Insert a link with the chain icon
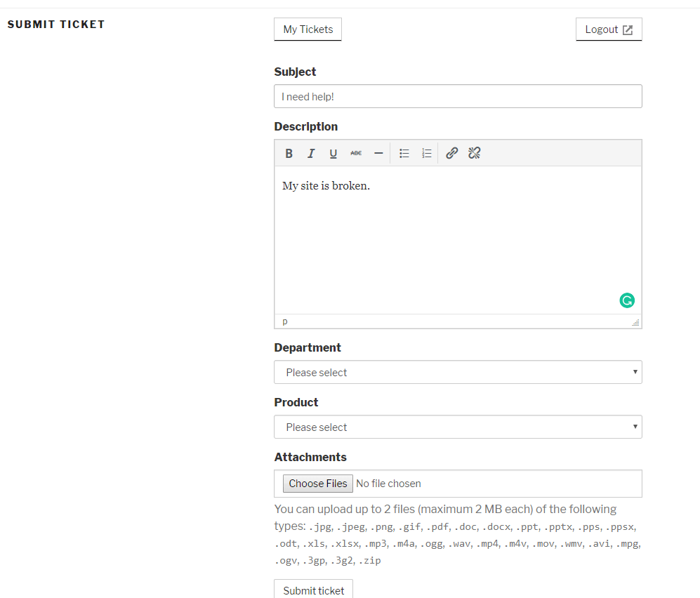This screenshot has height=598, width=700. click(x=451, y=154)
